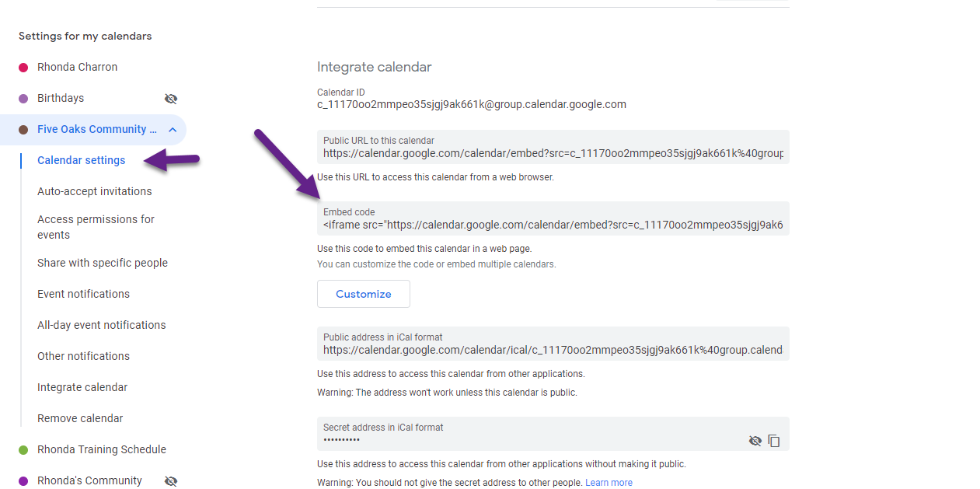Show the hidden Rhonda's Community calendar
The height and width of the screenshot is (489, 980).
click(171, 481)
